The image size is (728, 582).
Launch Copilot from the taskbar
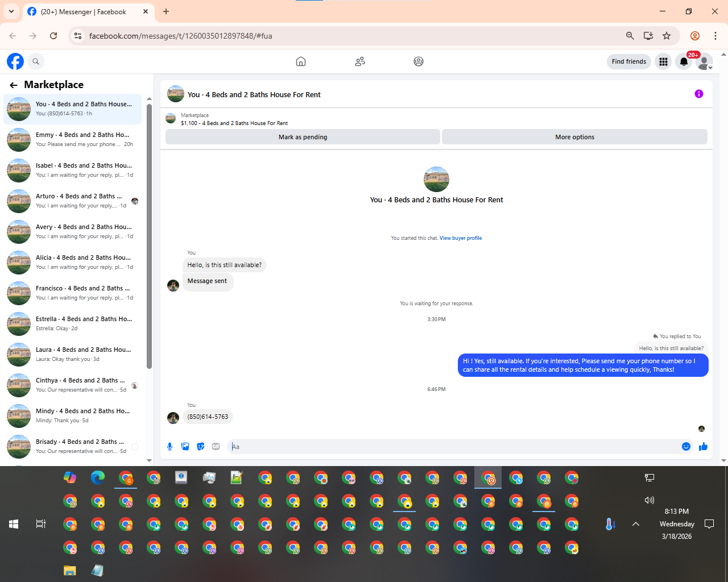coord(70,477)
